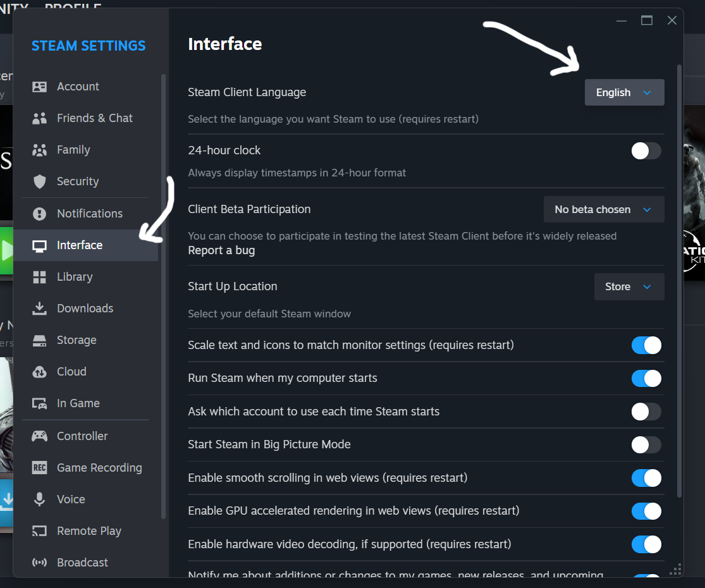This screenshot has height=588, width=705.
Task: Click the Family group icon
Action: pos(40,150)
